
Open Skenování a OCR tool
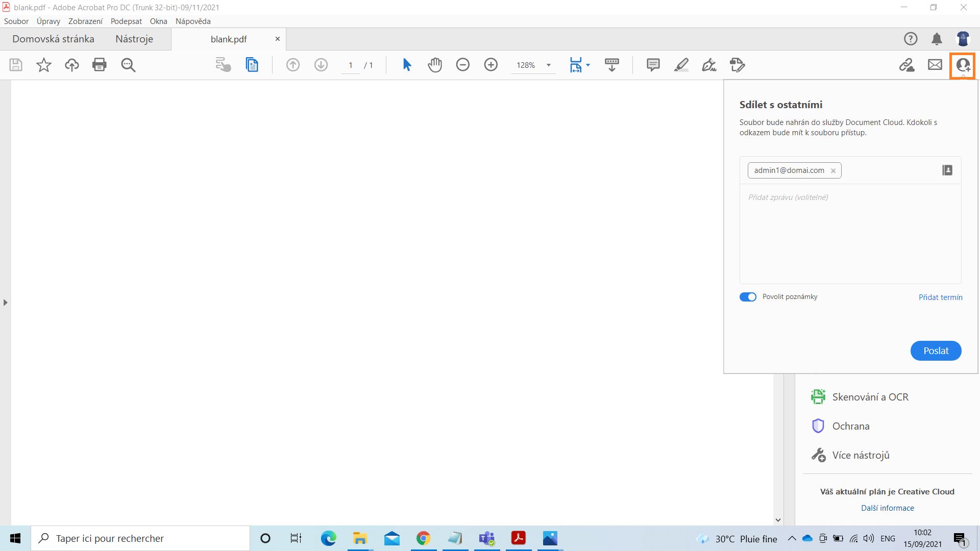point(870,397)
